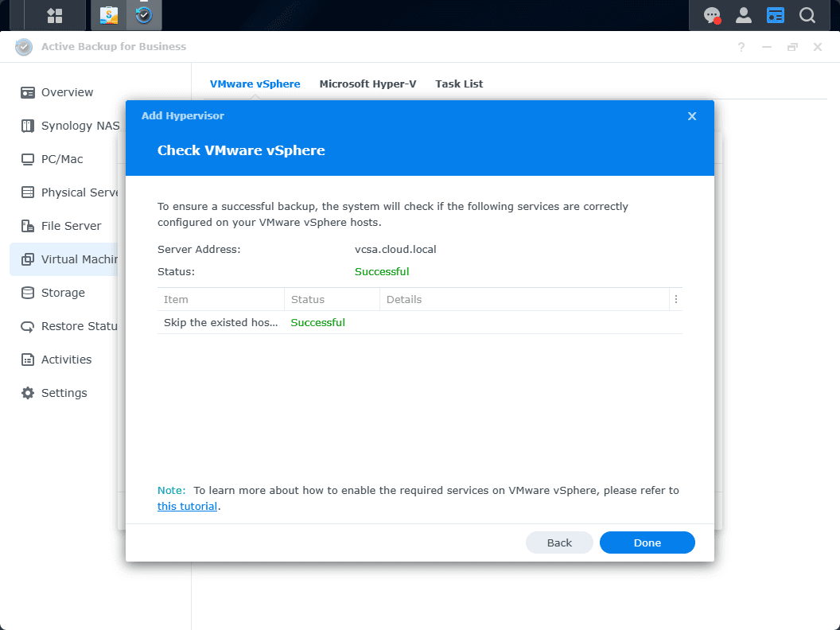
Task: Click the Synology NAS sidebar icon
Action: [x=27, y=126]
